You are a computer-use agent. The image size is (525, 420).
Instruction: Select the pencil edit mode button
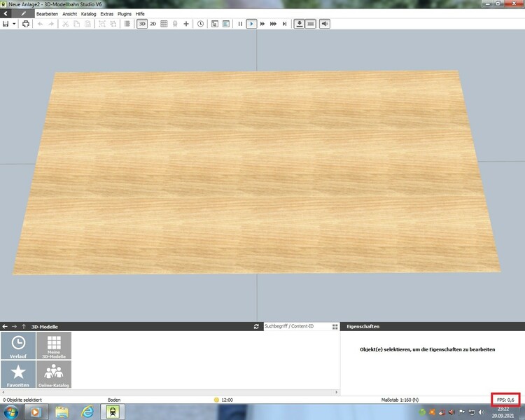(23, 14)
